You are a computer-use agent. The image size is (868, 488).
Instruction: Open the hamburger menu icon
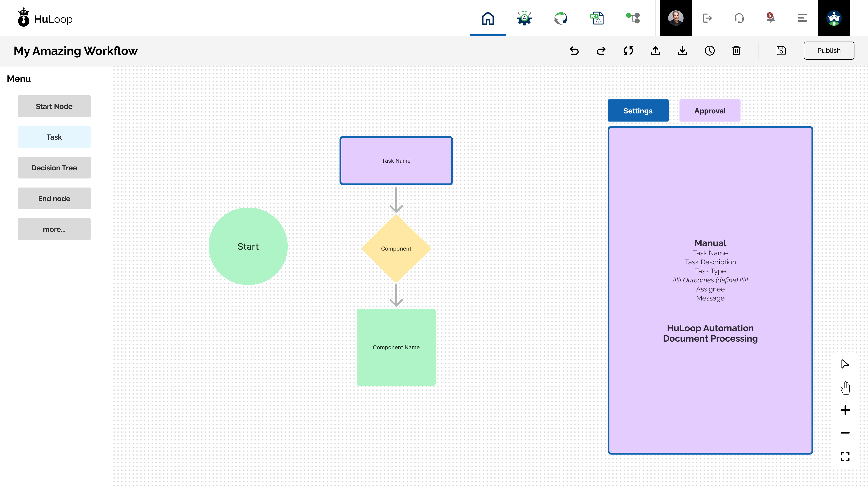point(802,18)
